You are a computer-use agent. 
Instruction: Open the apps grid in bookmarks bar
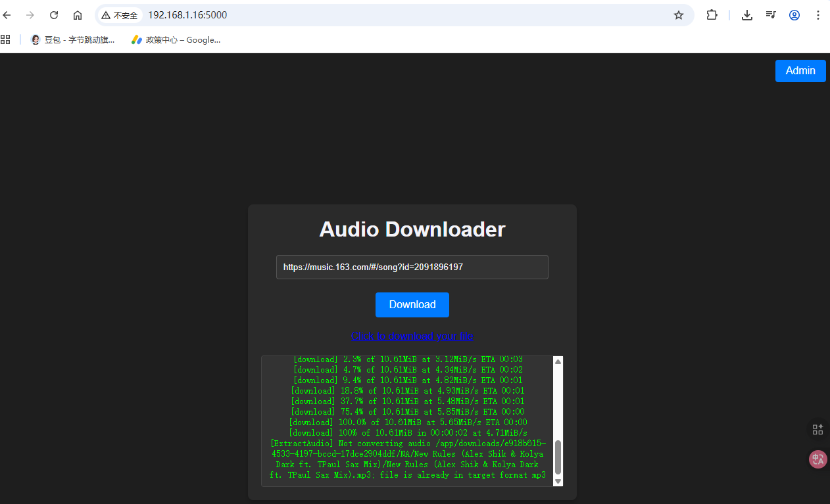coord(6,39)
